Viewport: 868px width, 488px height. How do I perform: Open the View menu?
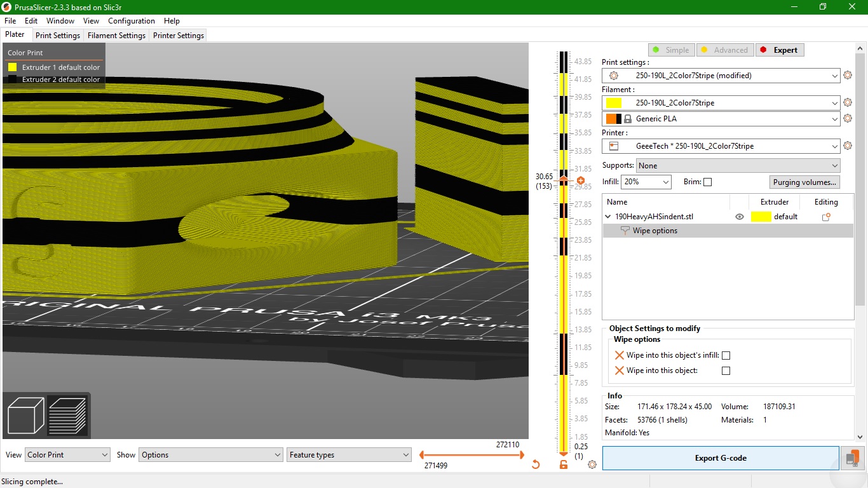(x=91, y=21)
